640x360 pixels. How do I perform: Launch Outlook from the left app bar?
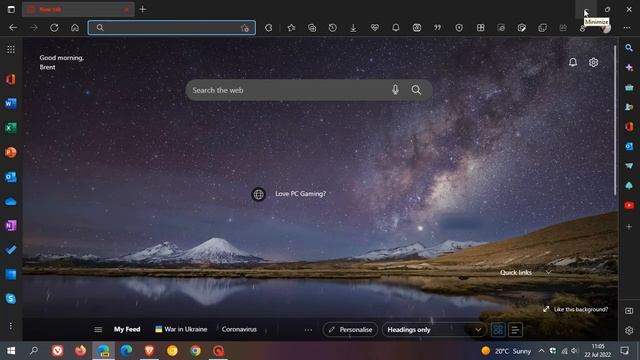coord(11,177)
